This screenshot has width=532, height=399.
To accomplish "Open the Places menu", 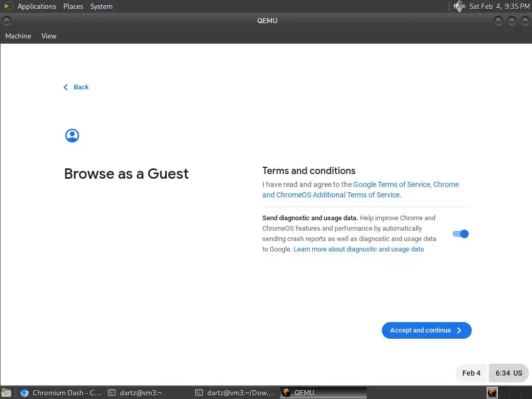I will [x=73, y=6].
